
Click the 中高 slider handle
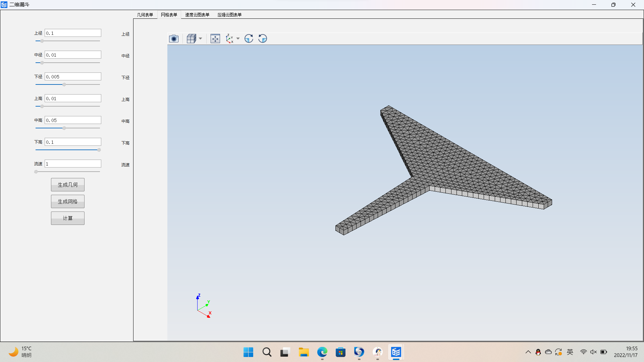64,128
